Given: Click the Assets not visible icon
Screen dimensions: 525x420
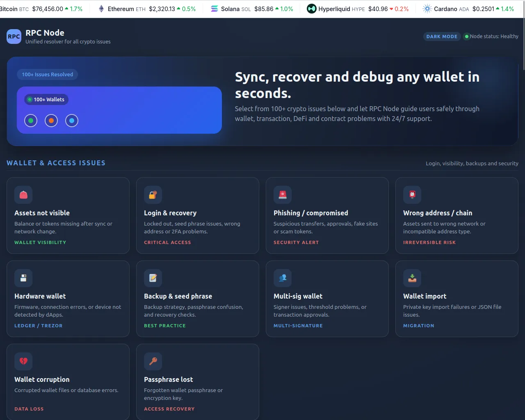Looking at the screenshot, I should [x=23, y=195].
